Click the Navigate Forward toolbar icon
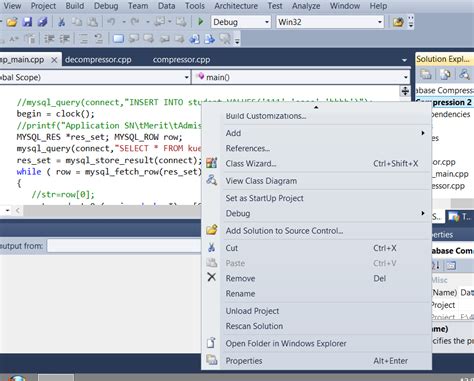 click(x=182, y=22)
